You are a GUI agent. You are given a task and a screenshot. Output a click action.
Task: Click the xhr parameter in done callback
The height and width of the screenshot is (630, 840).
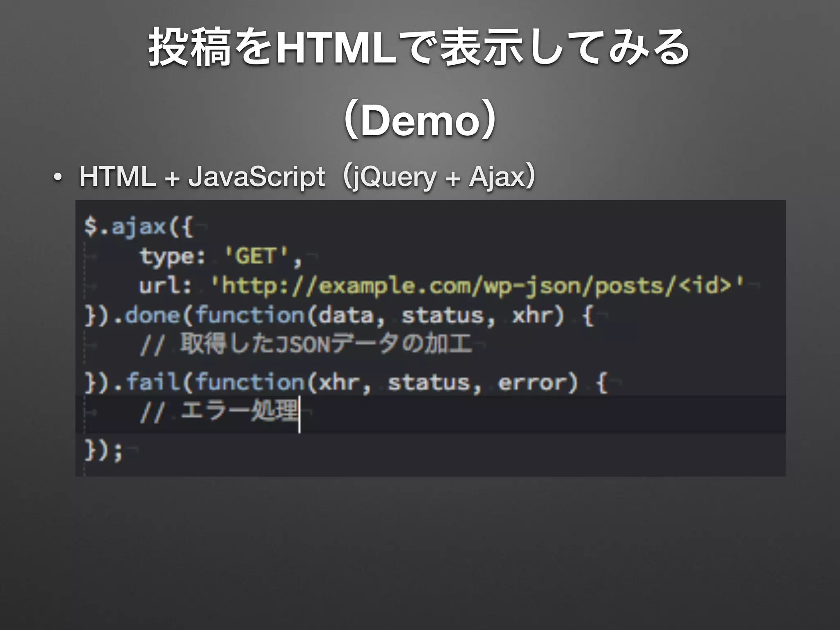533,315
